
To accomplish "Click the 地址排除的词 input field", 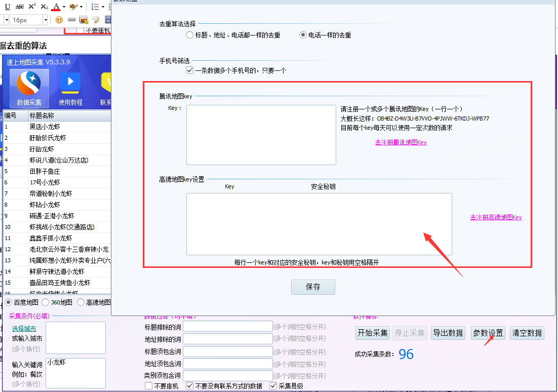I will [x=228, y=339].
